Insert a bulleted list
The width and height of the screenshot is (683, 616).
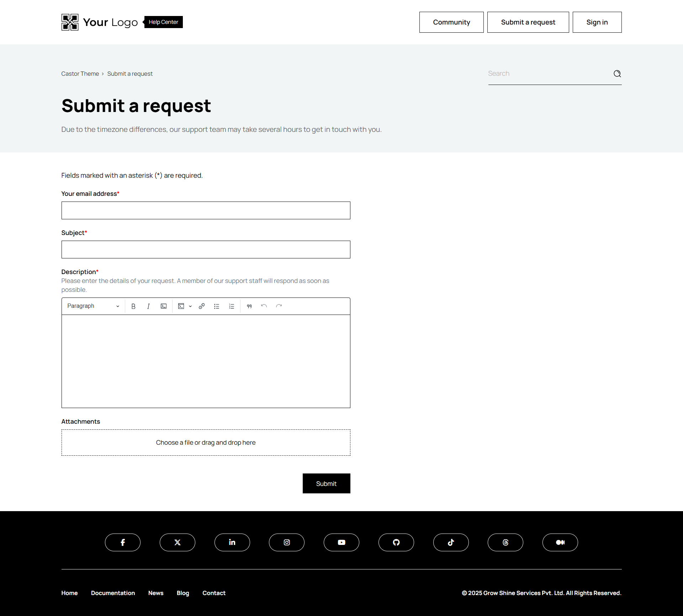(217, 306)
